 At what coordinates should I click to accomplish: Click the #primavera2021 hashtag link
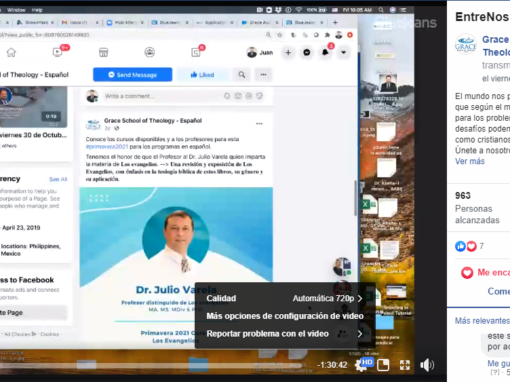[x=107, y=147]
